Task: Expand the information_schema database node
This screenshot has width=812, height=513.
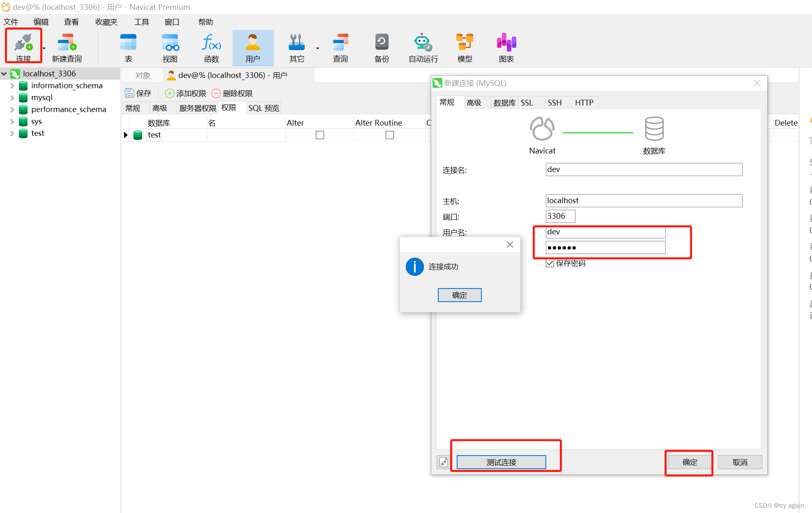Action: point(12,85)
